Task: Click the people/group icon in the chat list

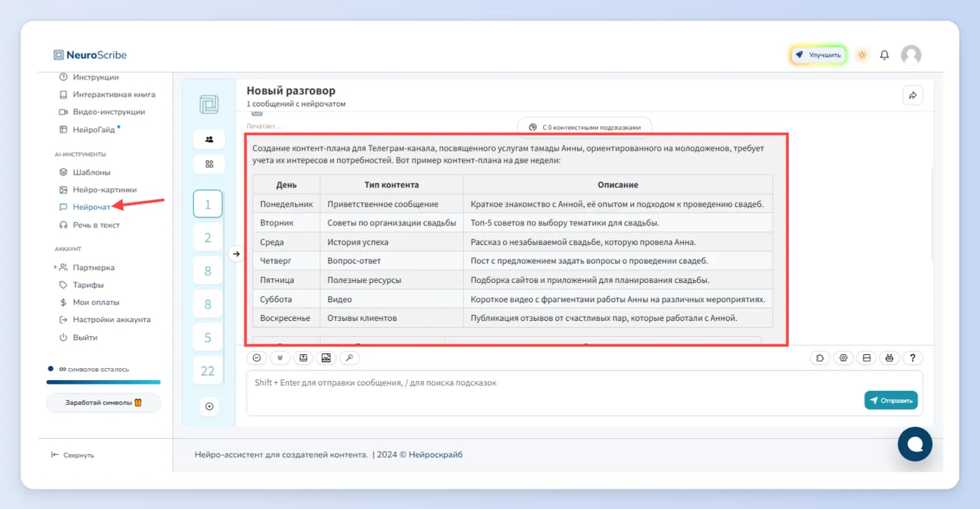Action: point(209,139)
